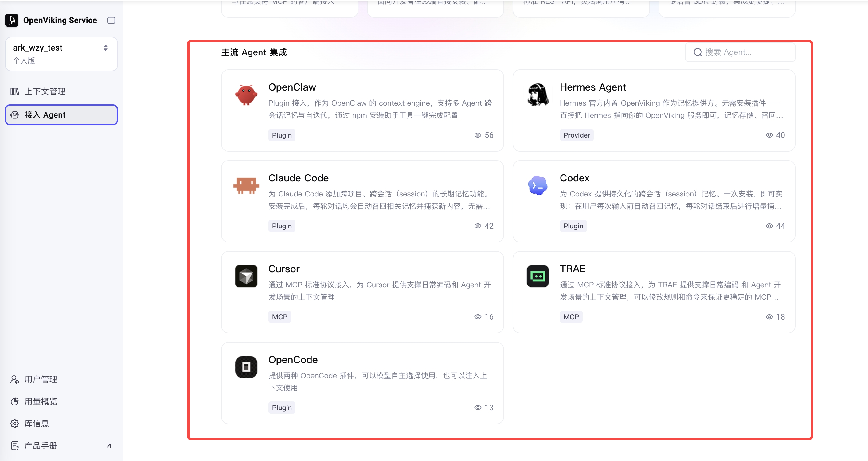Screen dimensions: 868x461
Task: Focus the 搜索 Agent search field
Action: [x=740, y=52]
